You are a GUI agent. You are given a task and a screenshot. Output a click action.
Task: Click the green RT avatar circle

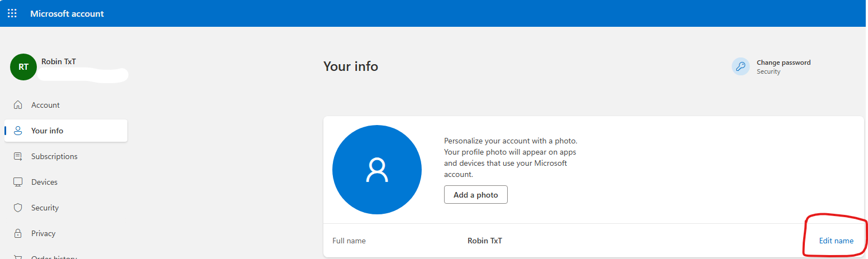[x=23, y=67]
